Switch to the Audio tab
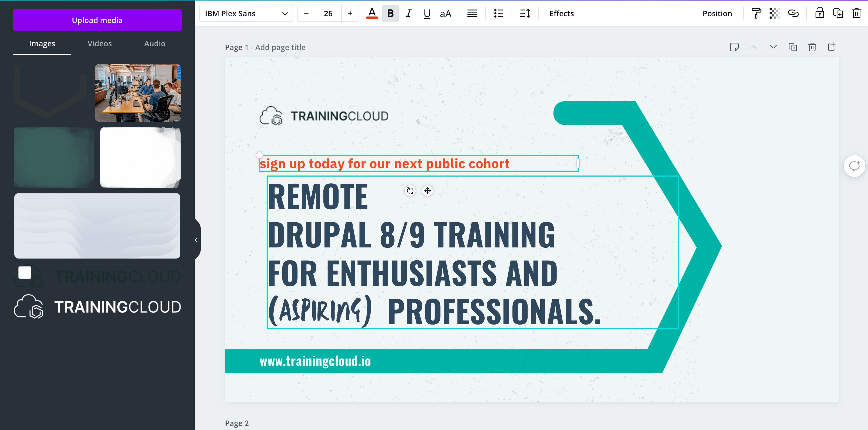Screen dimensions: 868x430 click(x=155, y=44)
